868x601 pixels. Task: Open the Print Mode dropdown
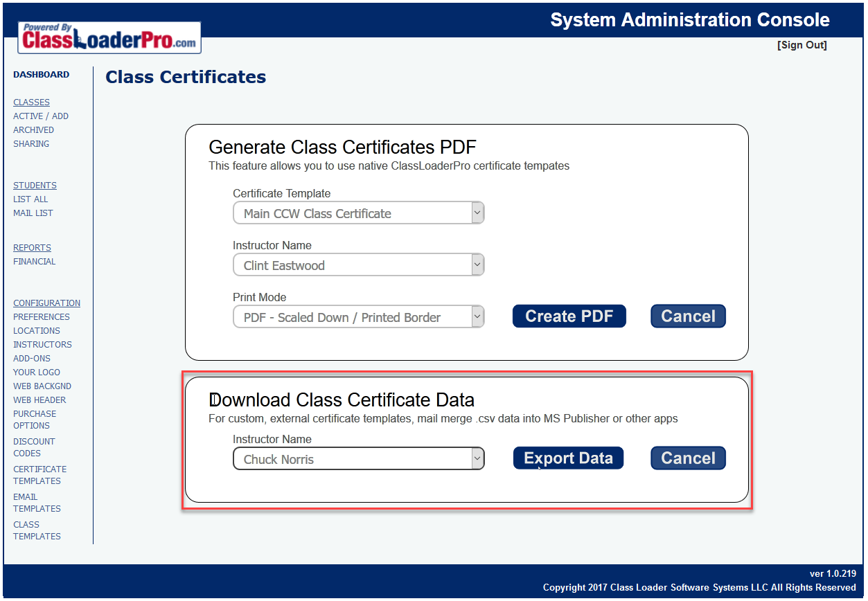click(358, 317)
